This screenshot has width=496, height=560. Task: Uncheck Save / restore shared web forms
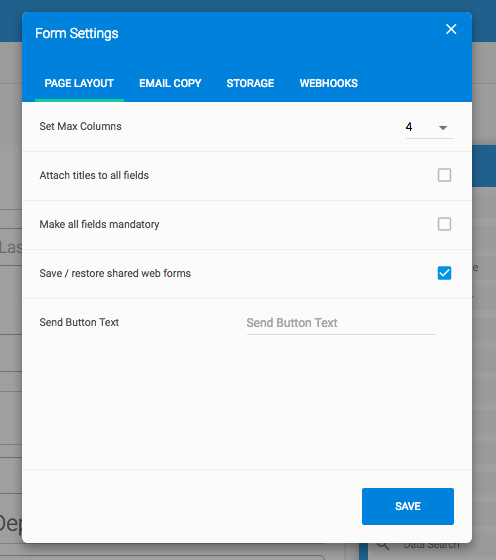pyautogui.click(x=444, y=273)
